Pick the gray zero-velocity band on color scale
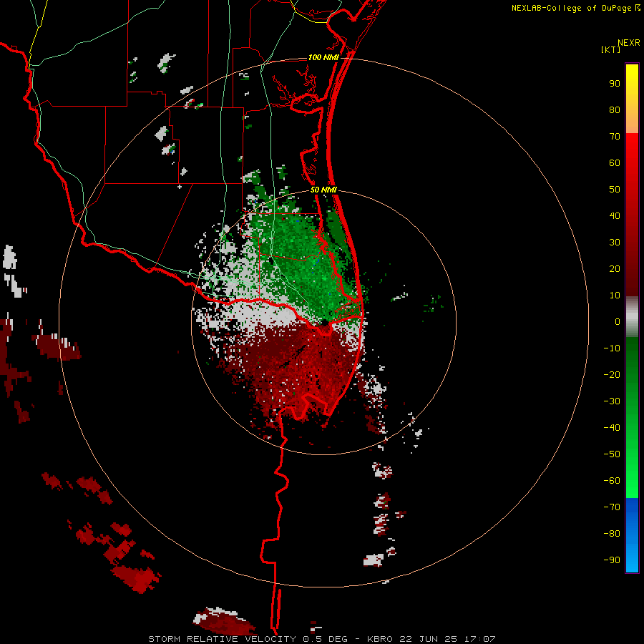The image size is (644, 644). (632, 317)
